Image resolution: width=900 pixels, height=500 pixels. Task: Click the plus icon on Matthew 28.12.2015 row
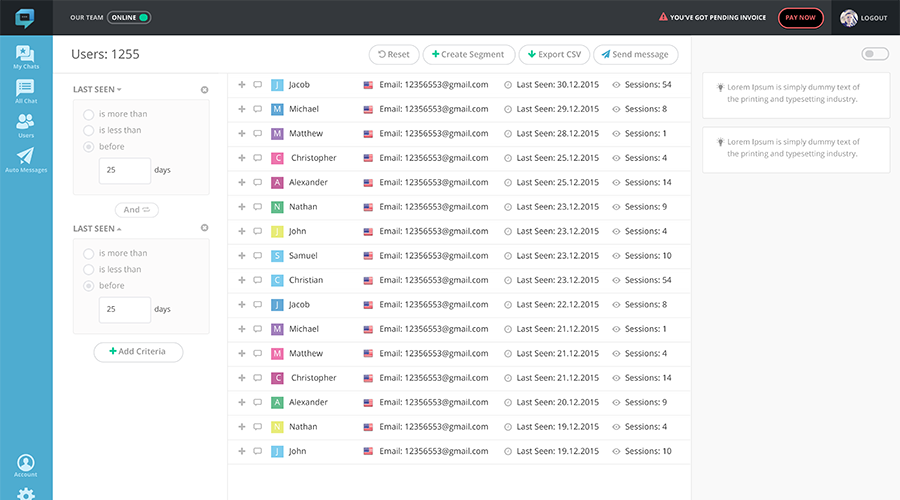click(x=242, y=133)
